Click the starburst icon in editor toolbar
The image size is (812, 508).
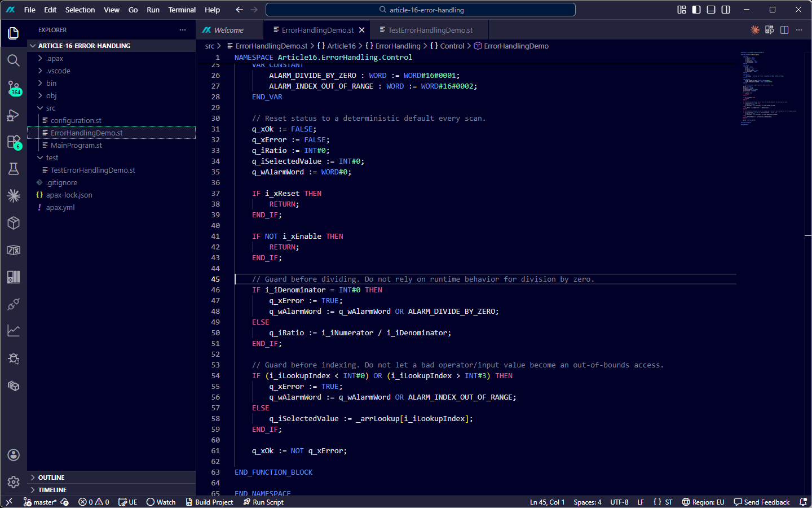755,30
